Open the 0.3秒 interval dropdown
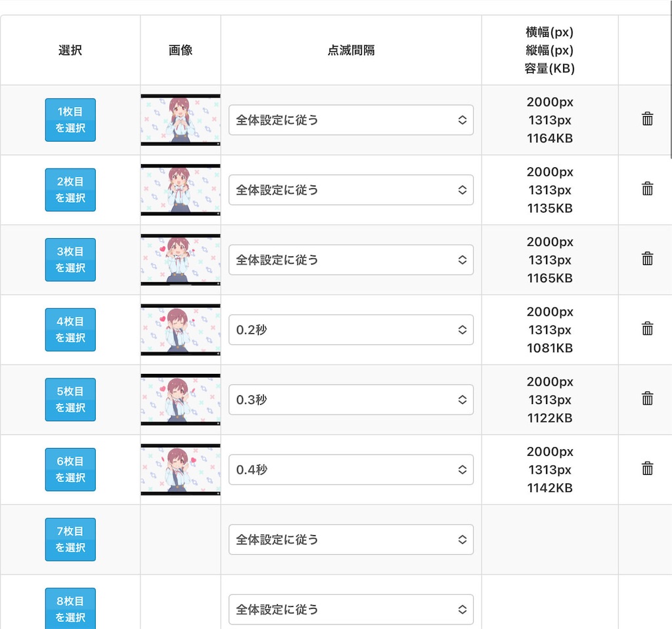The height and width of the screenshot is (629, 672). pyautogui.click(x=351, y=399)
